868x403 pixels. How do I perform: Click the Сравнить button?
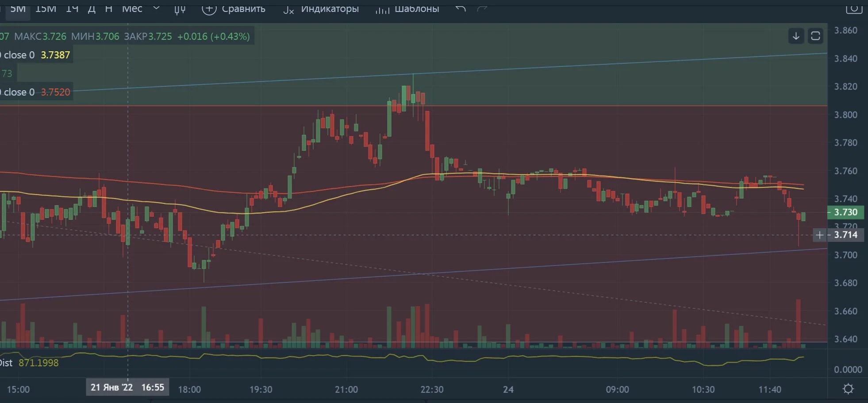coord(234,8)
